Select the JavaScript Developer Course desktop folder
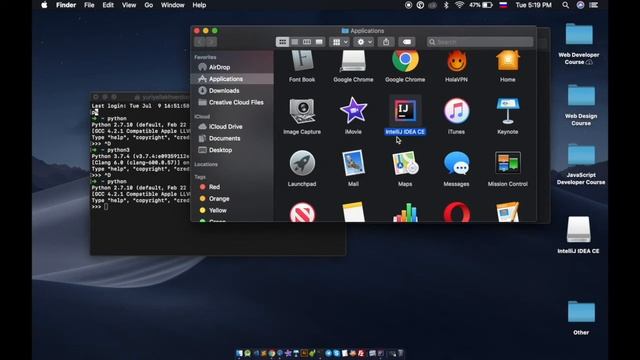This screenshot has height=360, width=640. click(581, 155)
